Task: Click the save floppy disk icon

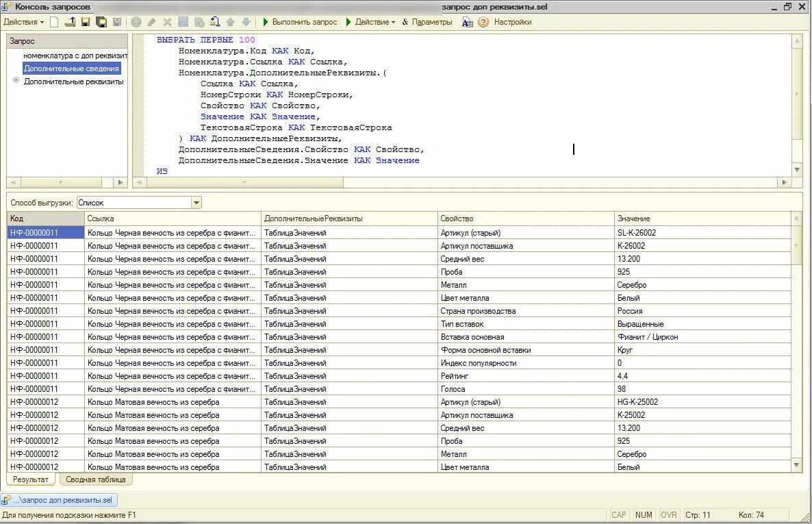Action: [86, 22]
